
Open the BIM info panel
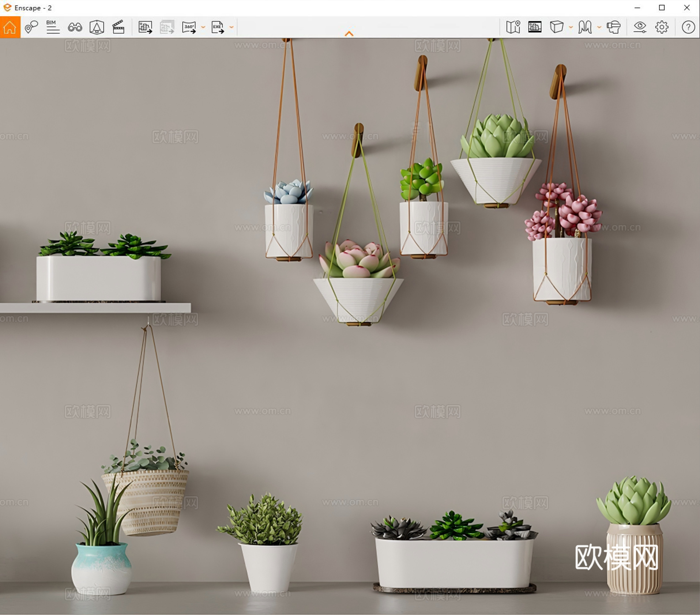53,27
